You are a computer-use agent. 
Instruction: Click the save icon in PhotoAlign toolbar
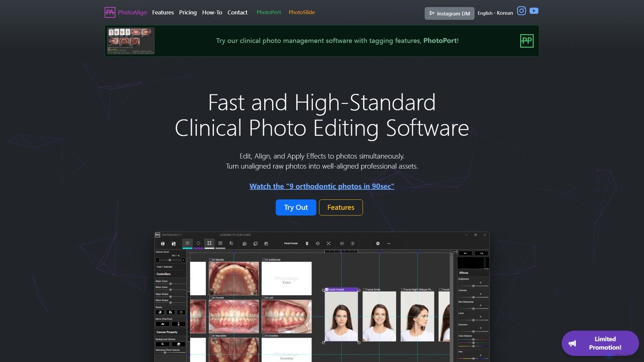coord(163,244)
